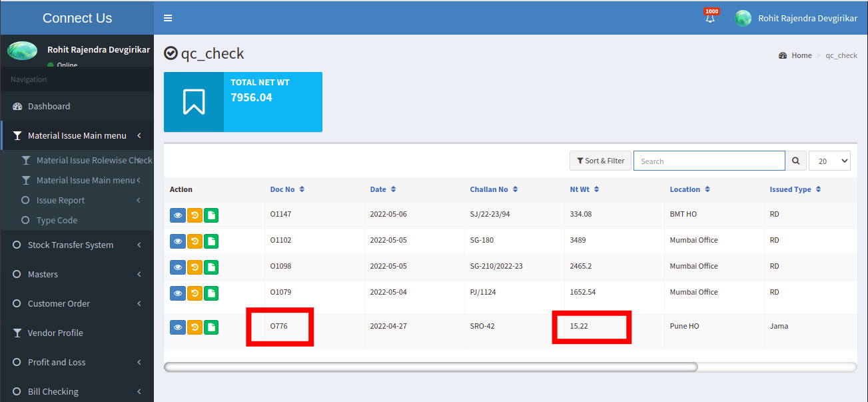Click orange revert icon for O1079
868x402 pixels.
pos(195,293)
